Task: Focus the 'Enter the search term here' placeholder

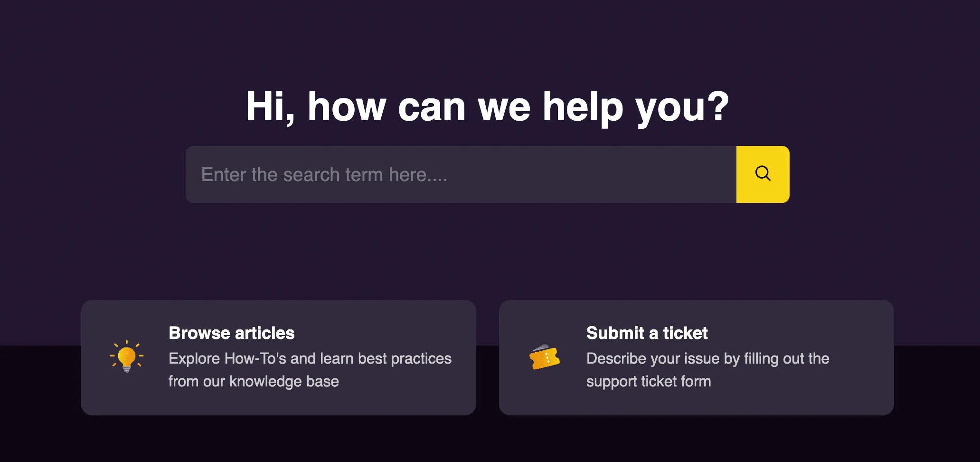Action: 324,175
